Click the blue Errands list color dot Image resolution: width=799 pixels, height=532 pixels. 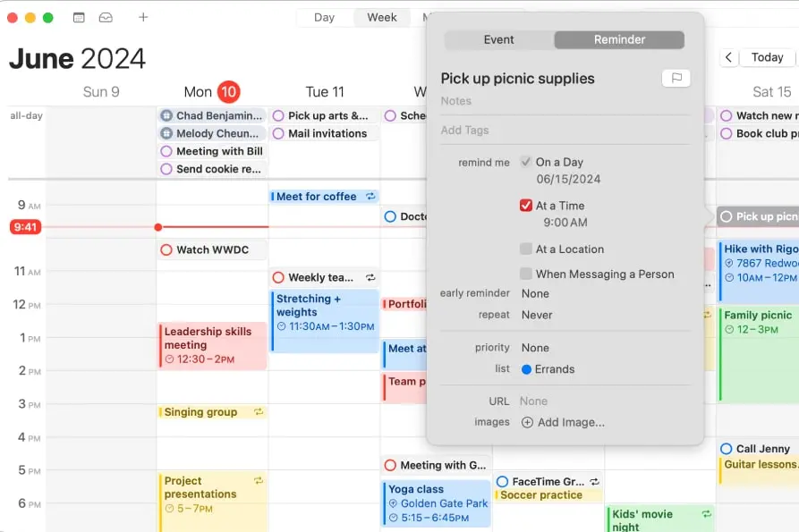click(x=526, y=369)
